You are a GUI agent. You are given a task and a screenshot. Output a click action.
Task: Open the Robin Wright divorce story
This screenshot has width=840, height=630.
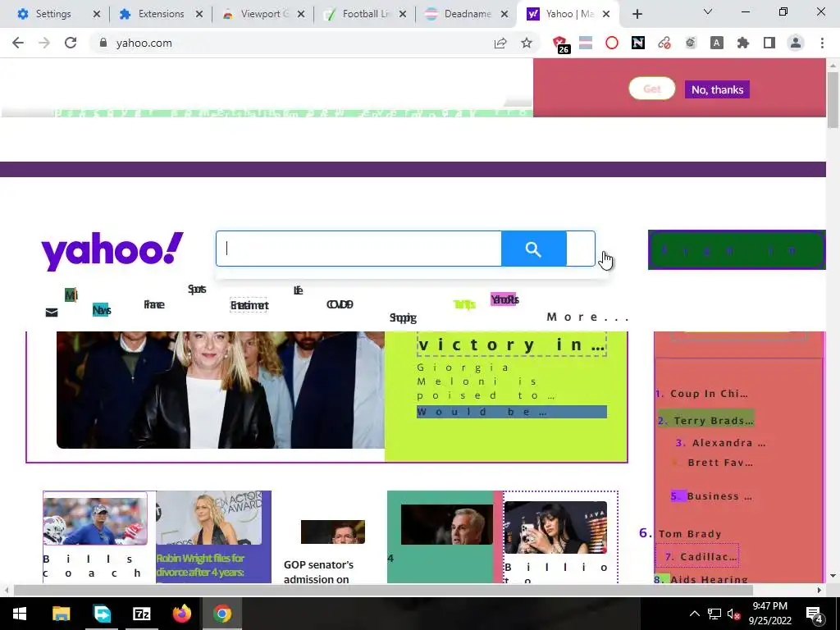click(x=201, y=565)
